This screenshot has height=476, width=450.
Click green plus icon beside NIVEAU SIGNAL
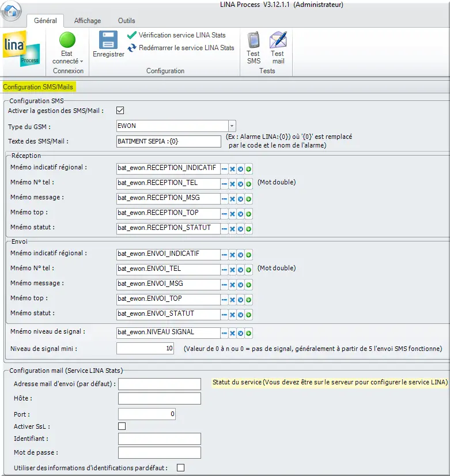click(x=248, y=333)
